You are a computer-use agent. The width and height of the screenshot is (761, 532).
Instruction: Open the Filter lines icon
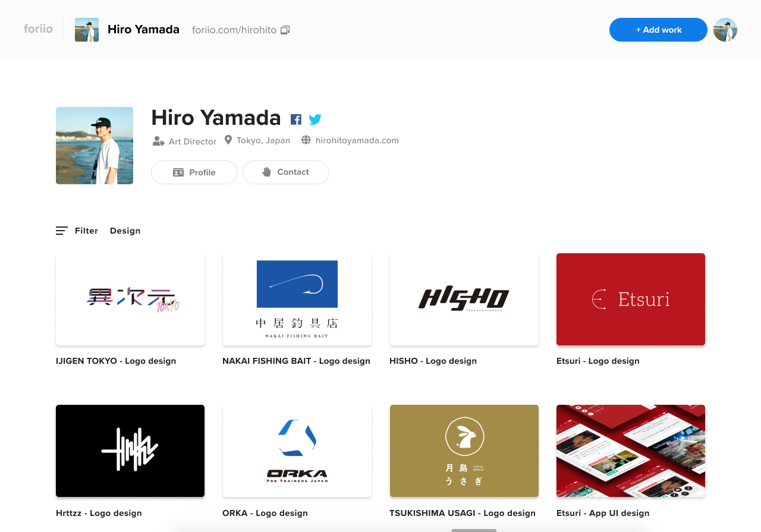(x=62, y=231)
